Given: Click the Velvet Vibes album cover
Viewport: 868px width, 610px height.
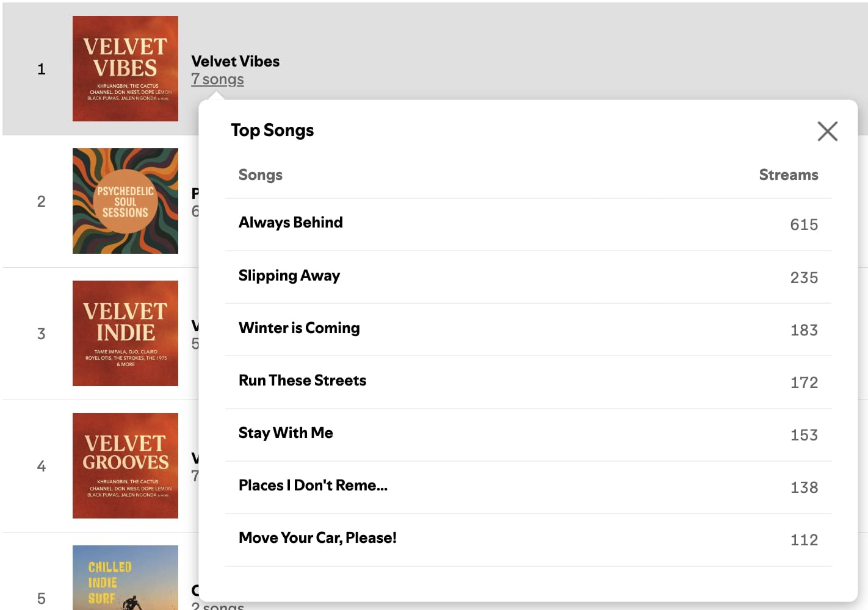Looking at the screenshot, I should 125,68.
